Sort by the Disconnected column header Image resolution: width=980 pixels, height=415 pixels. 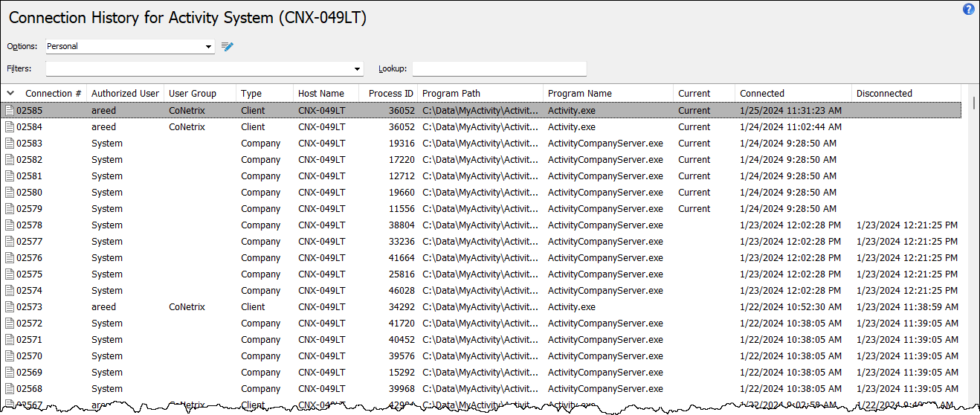[883, 94]
